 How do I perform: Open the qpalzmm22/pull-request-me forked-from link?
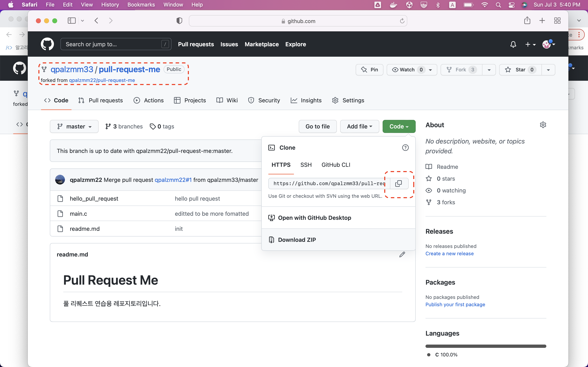click(102, 80)
